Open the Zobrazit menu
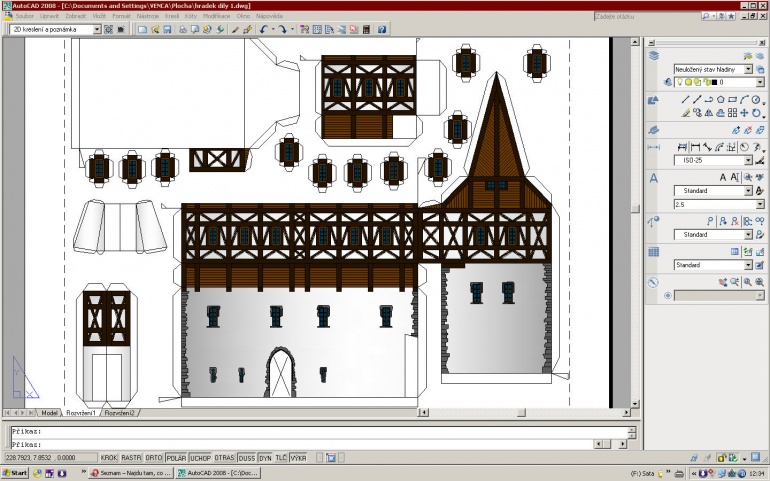Viewport: 770px width, 481px height. 76,16
